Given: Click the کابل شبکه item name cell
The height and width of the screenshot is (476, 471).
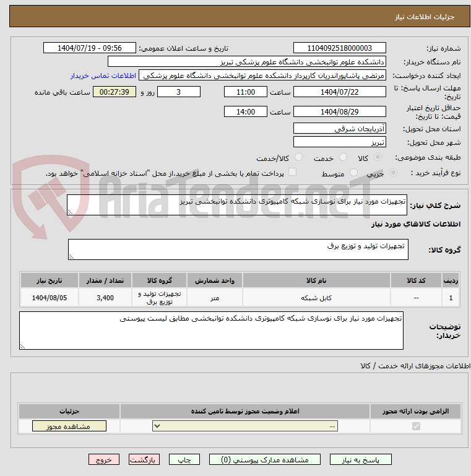Looking at the screenshot, I should [x=316, y=298].
